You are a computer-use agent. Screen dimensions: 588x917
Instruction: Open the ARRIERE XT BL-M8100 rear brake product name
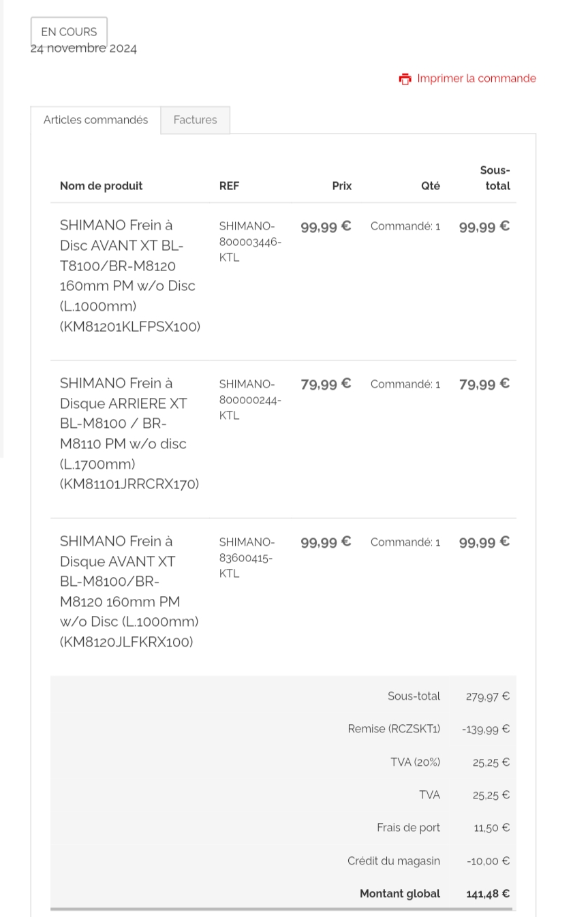pos(129,433)
